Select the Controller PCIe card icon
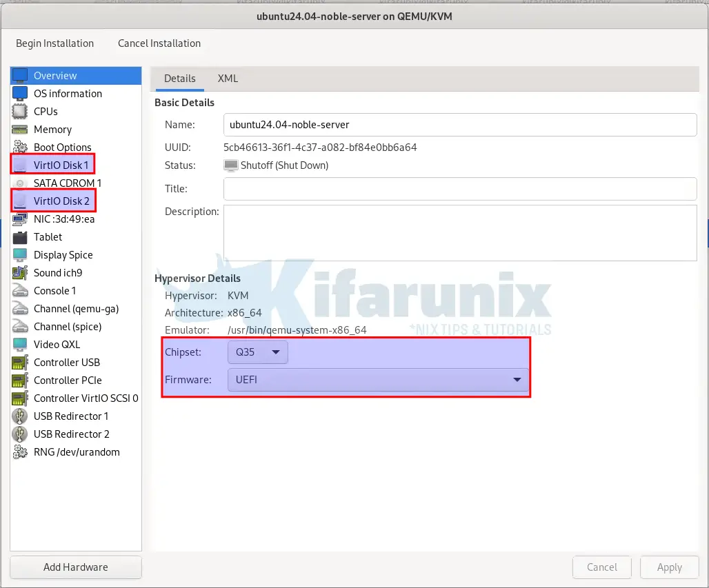Viewport: 709px width, 588px height. click(20, 381)
